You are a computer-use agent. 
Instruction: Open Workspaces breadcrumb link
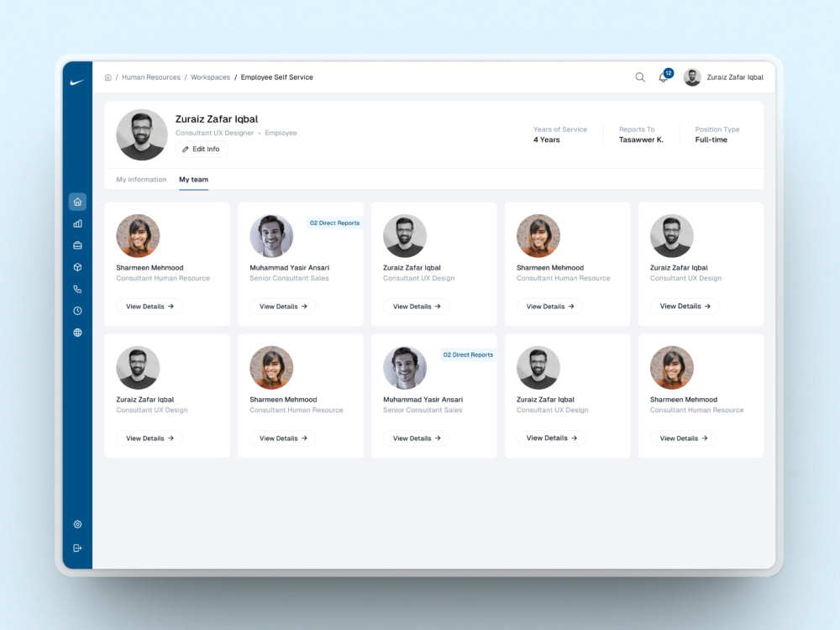211,77
